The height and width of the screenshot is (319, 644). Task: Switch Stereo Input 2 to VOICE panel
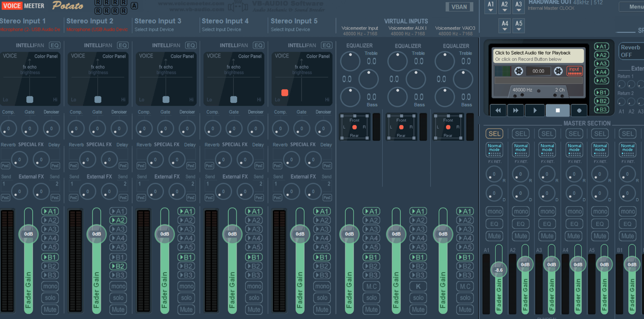coord(78,56)
